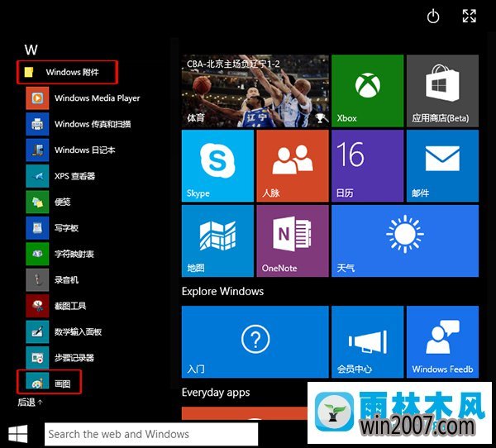Select the XPS 查看器 label

pos(74,176)
